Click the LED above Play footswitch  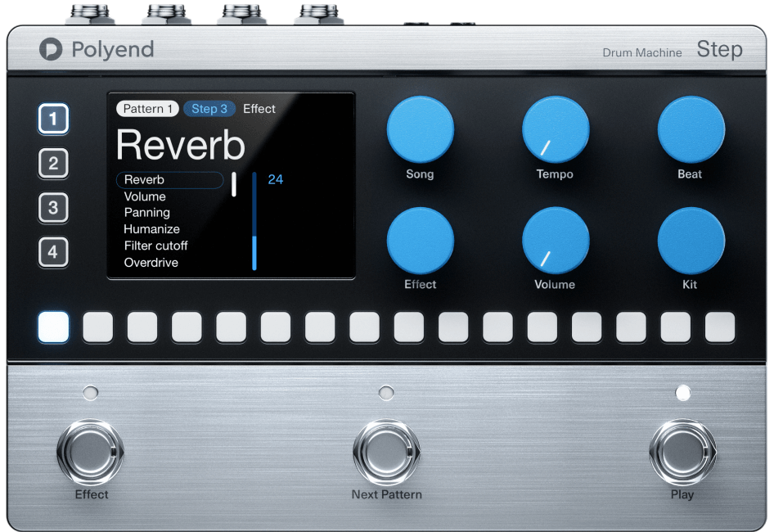(x=682, y=393)
